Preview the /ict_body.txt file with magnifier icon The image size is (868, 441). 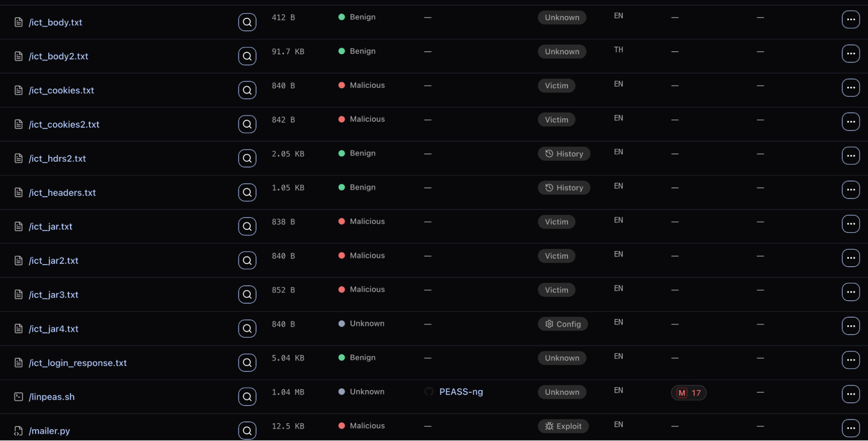(247, 22)
